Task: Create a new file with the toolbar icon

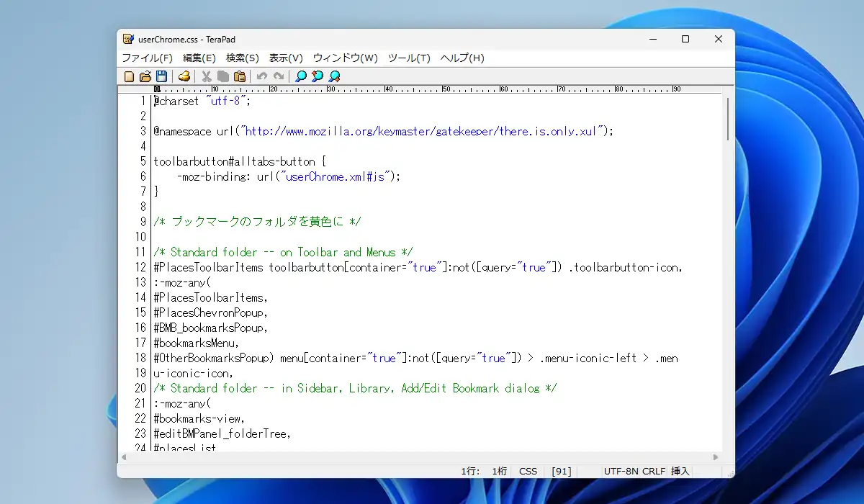Action: pyautogui.click(x=130, y=76)
